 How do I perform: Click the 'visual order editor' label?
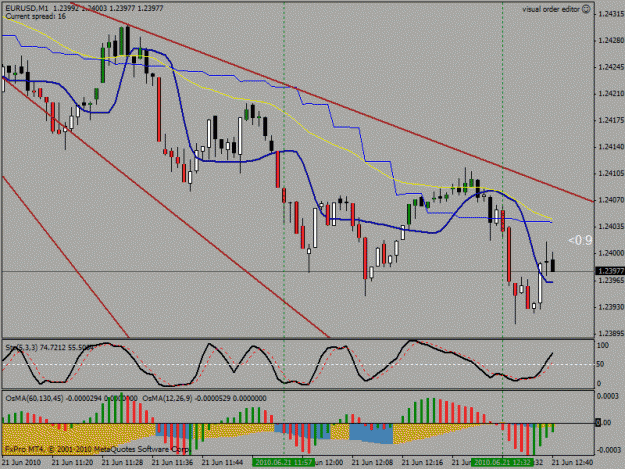(551, 9)
